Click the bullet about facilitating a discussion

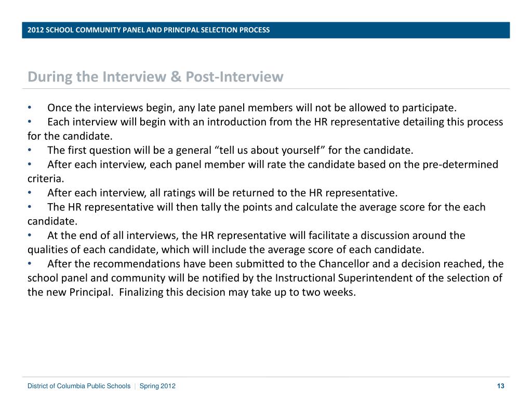pyautogui.click(x=256, y=235)
